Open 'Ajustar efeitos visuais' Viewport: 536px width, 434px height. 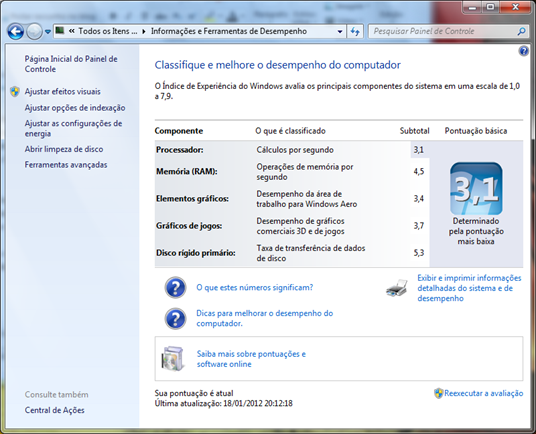click(x=63, y=92)
